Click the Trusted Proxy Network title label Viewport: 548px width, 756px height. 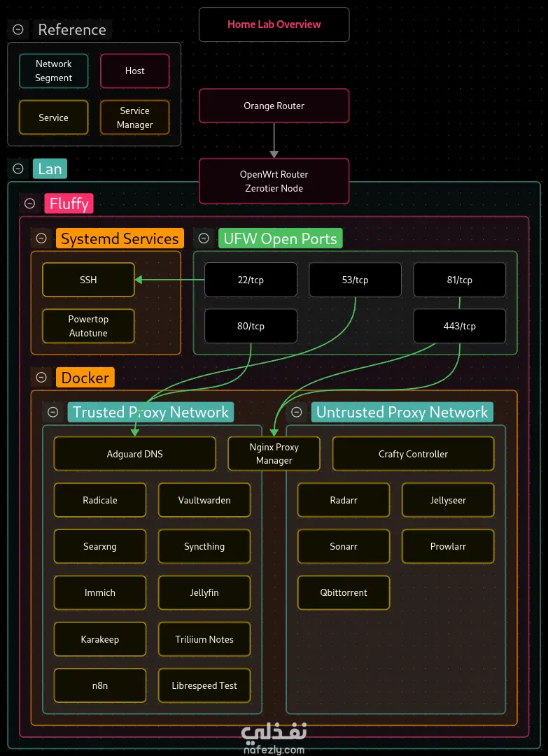point(150,412)
